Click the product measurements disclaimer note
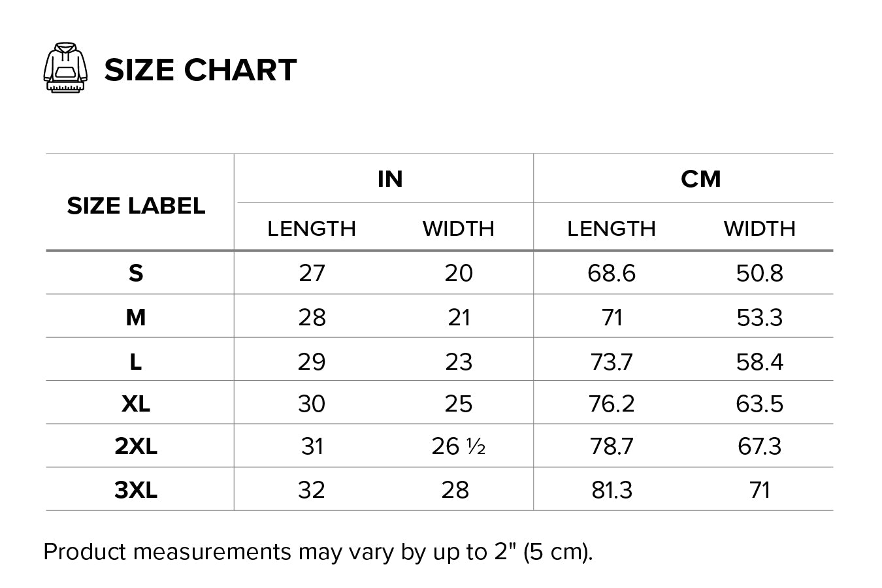 (x=318, y=552)
